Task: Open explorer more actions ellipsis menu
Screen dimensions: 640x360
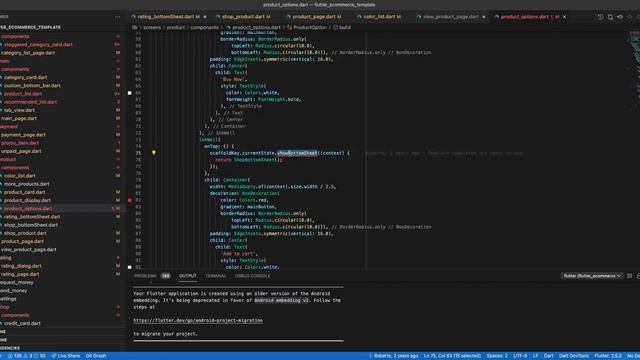Action: point(118,17)
